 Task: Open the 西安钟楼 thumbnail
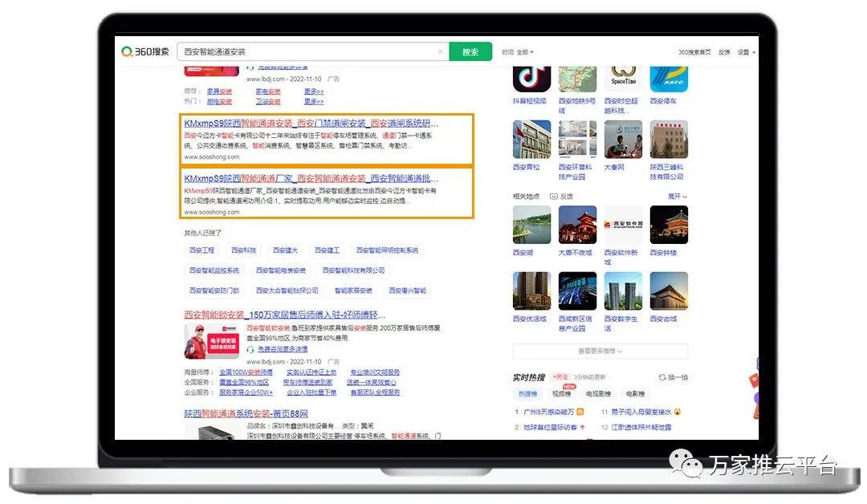click(x=668, y=226)
